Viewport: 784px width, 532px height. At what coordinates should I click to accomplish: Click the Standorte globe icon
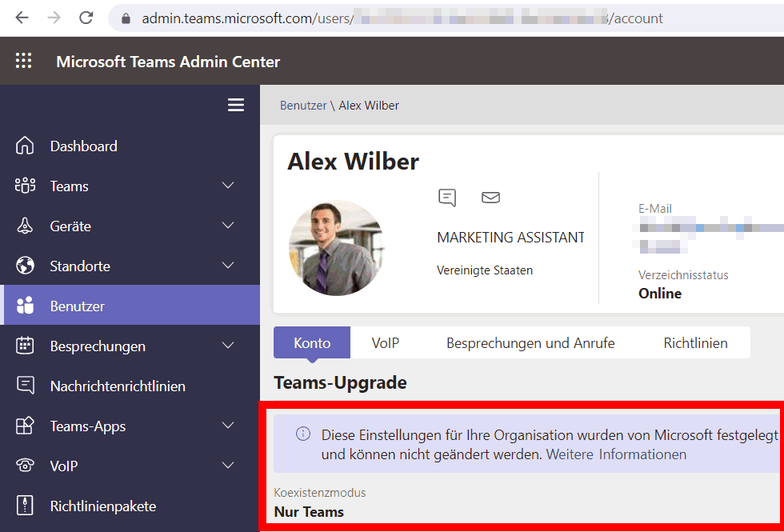(x=25, y=266)
